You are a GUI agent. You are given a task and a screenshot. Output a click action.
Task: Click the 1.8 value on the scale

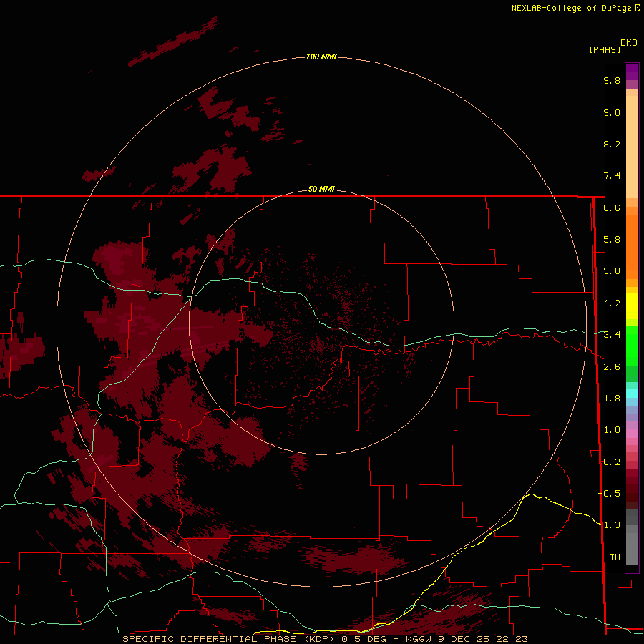pos(612,399)
